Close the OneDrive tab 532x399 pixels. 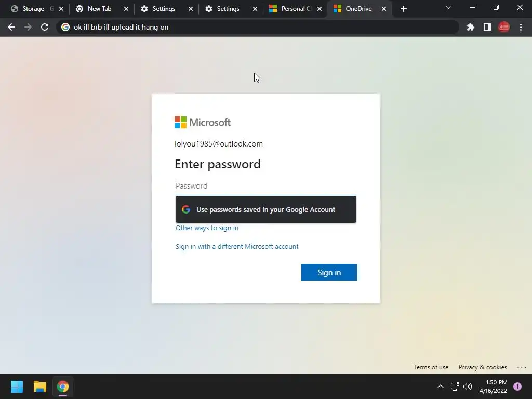[384, 9]
